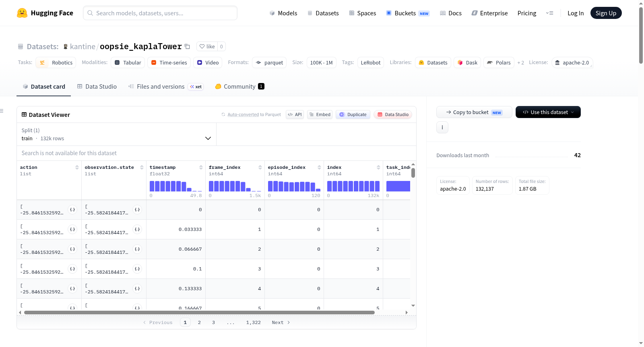This screenshot has width=644, height=347.
Task: Sort the action column
Action: click(77, 167)
